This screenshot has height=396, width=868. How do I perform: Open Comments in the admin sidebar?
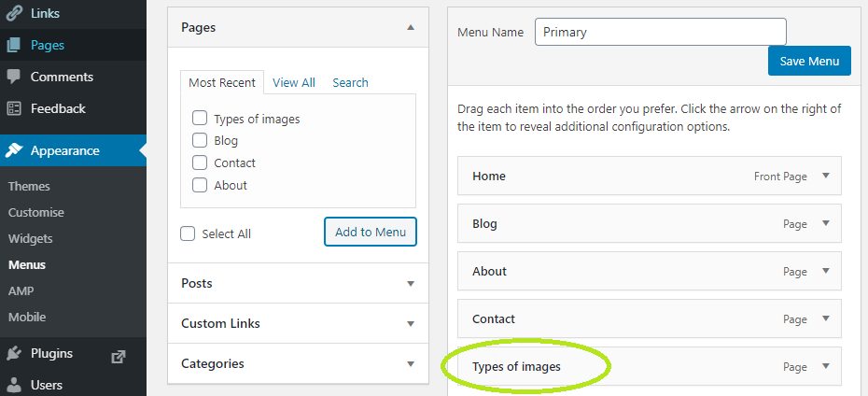62,77
